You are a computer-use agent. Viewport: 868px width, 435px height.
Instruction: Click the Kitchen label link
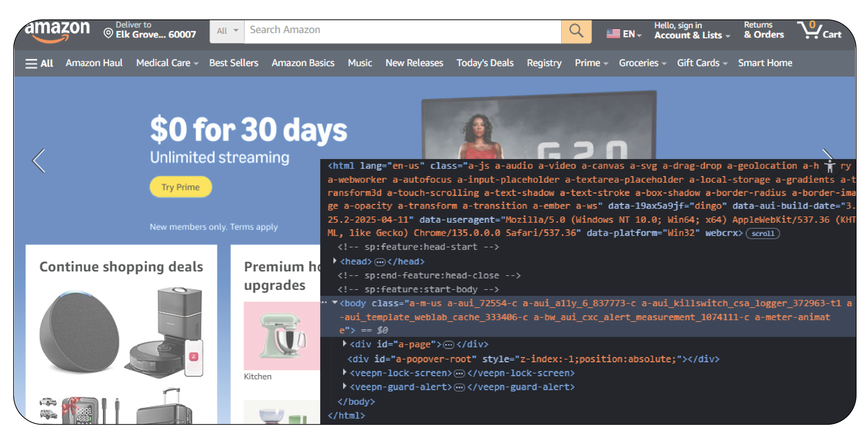coord(257,377)
